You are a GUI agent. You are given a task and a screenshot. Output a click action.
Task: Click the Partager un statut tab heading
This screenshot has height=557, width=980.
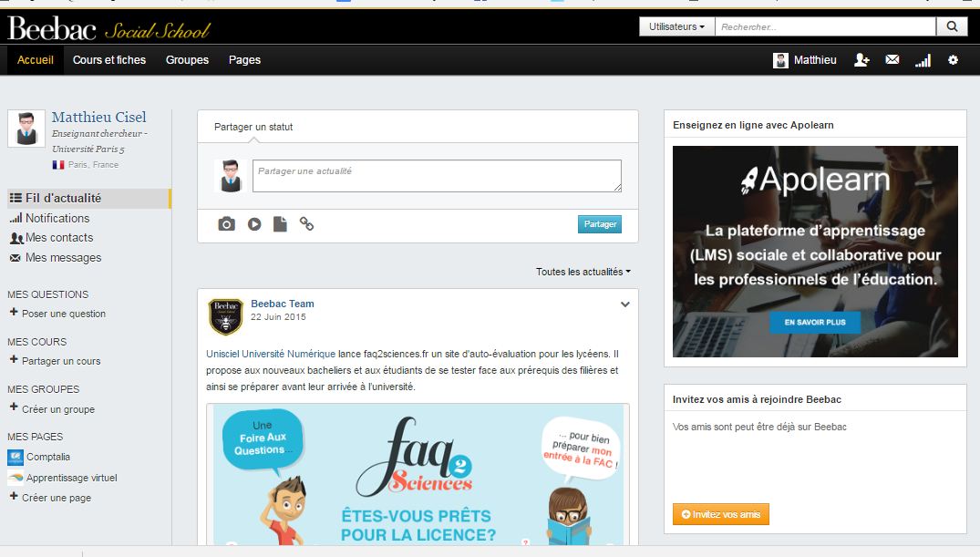[253, 127]
